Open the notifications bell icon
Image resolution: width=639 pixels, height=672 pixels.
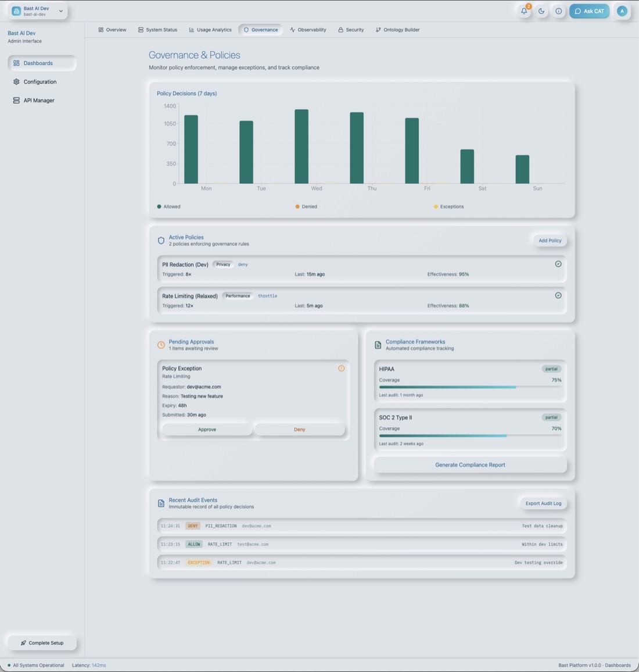(524, 11)
